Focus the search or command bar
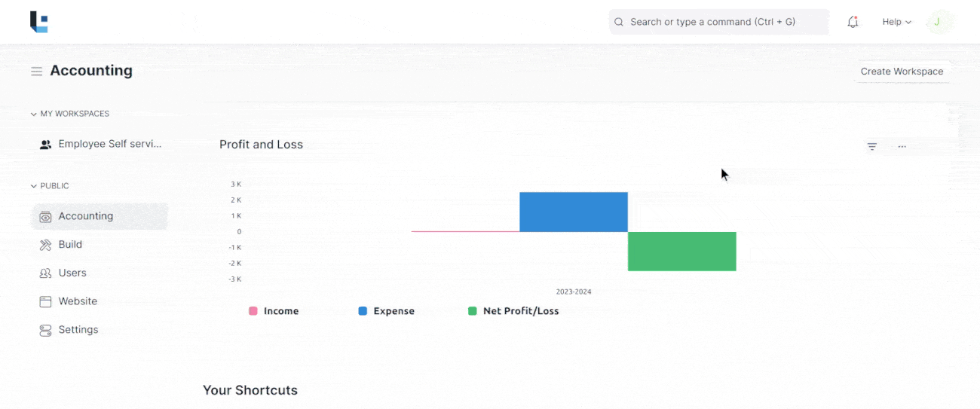The width and height of the screenshot is (980, 409). pos(718,22)
